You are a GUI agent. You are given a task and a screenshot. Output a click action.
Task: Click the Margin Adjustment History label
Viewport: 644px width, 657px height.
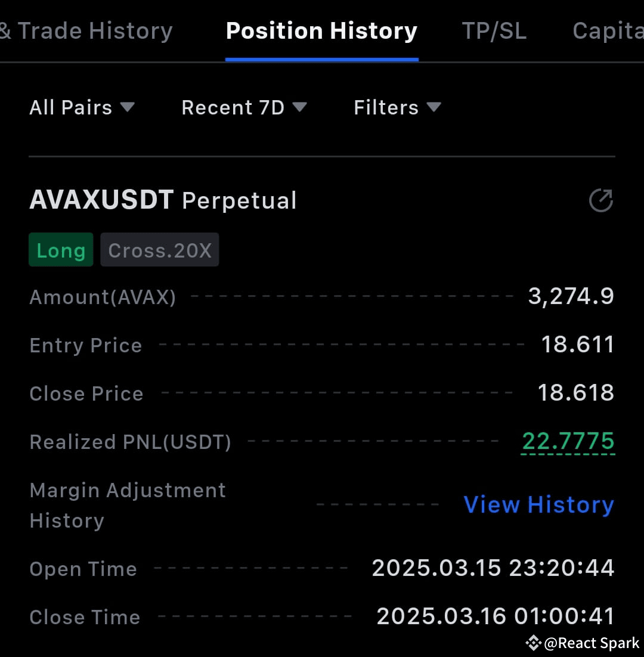pyautogui.click(x=128, y=506)
